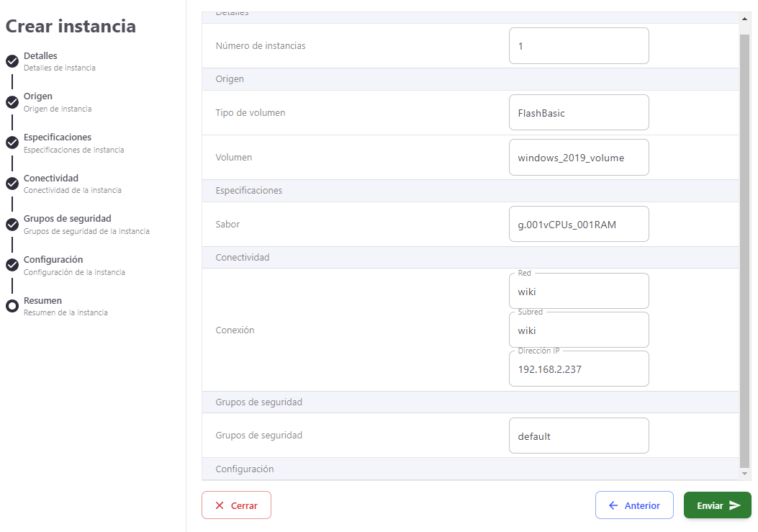Click the Número de instancias field
This screenshot has height=532, width=758.
tap(578, 46)
